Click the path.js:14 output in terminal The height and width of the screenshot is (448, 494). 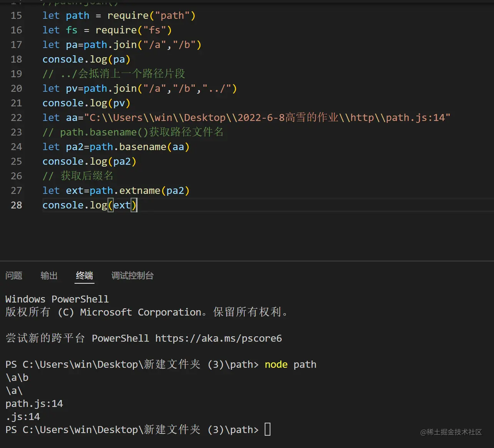click(34, 403)
